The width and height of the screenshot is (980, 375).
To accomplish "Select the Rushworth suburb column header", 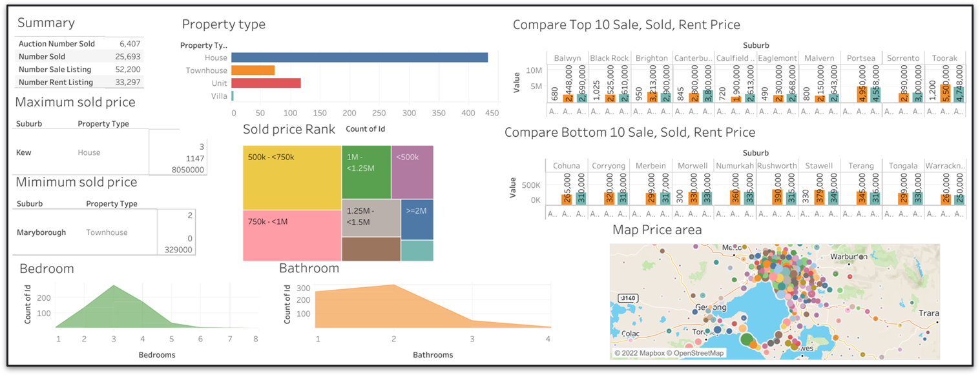I will (777, 166).
